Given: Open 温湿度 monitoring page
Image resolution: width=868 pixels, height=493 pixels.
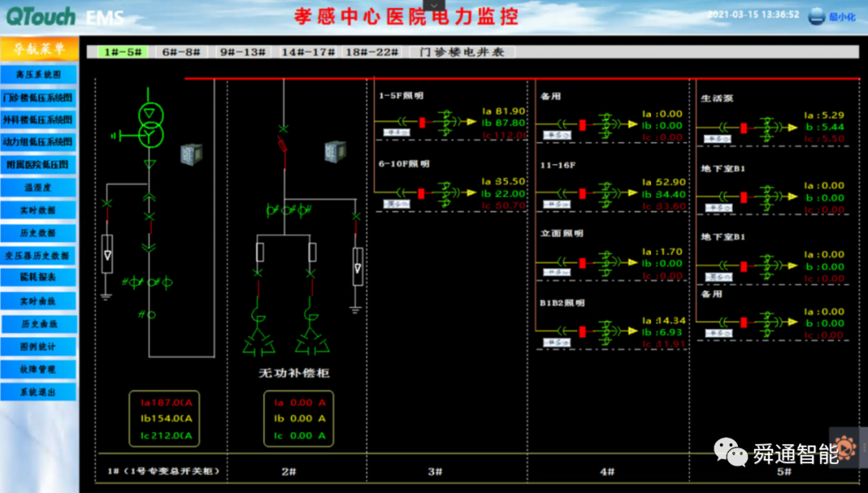Looking at the screenshot, I should (x=39, y=187).
